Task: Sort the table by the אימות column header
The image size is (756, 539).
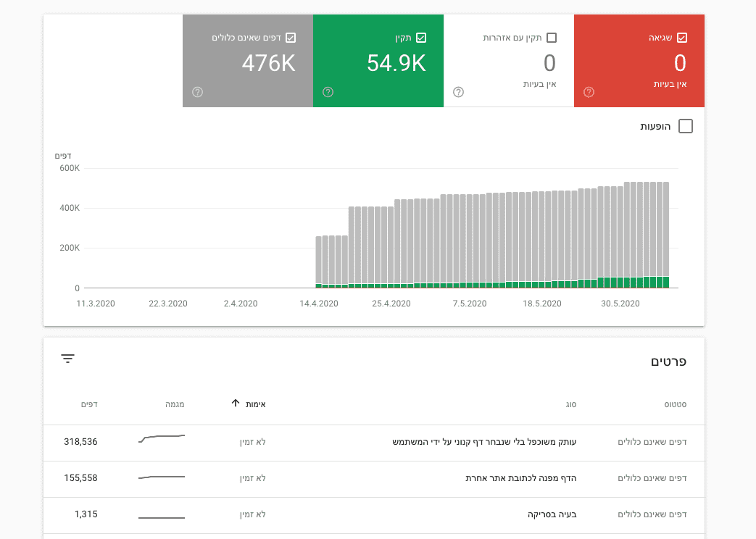Action: [x=253, y=404]
